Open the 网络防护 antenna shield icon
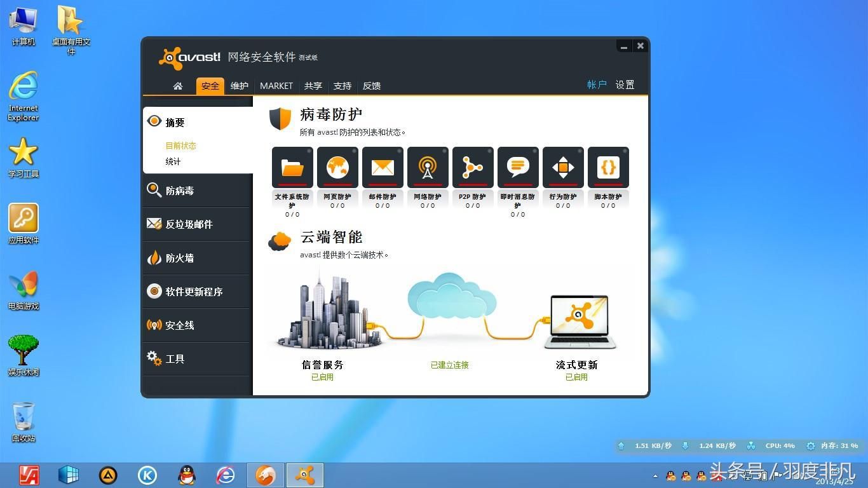Image resolution: width=868 pixels, height=488 pixels. (x=427, y=167)
